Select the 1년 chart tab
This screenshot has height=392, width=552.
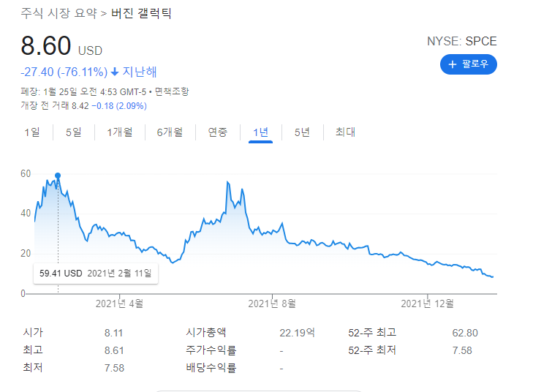point(260,132)
